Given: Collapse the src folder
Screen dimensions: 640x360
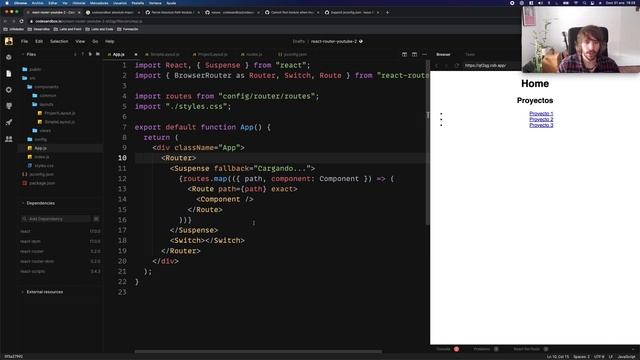Looking at the screenshot, I should 29,78.
